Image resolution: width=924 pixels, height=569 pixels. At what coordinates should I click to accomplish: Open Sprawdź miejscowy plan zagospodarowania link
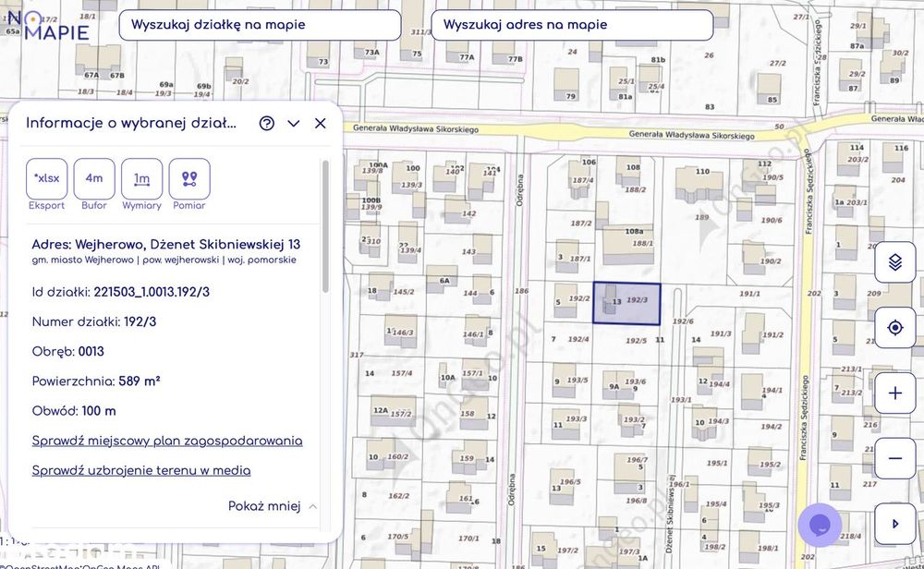[x=167, y=442]
